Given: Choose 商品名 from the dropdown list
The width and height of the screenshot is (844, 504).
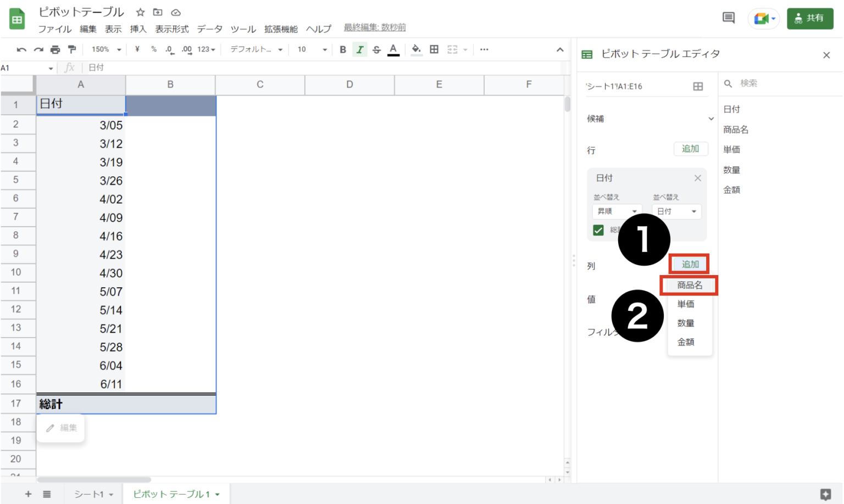Looking at the screenshot, I should pos(690,285).
